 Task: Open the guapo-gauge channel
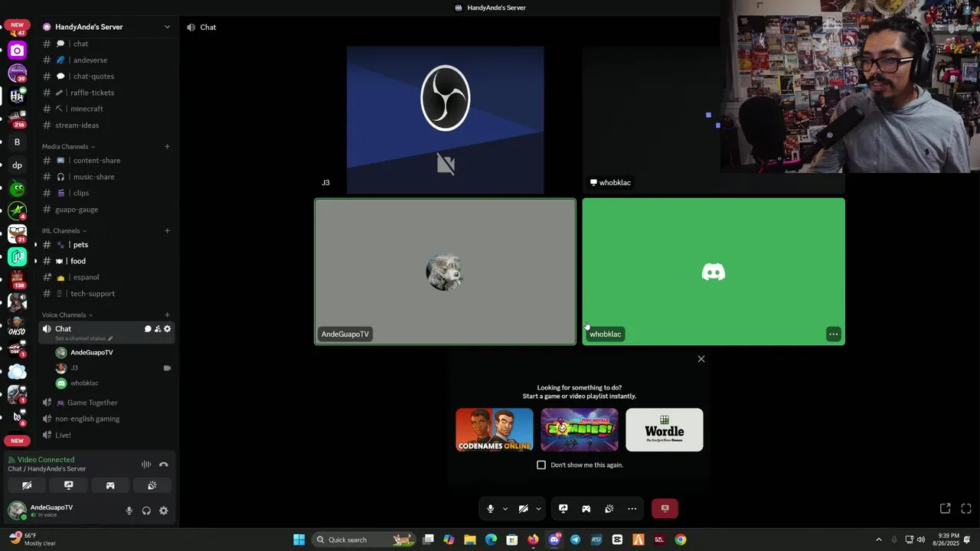tap(107, 210)
